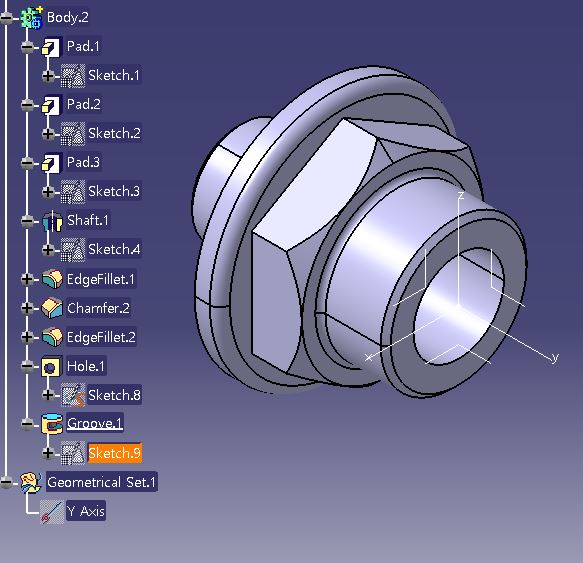Expand the Sketch.2 node
Viewport: 583px width, 563px height.
point(48,134)
